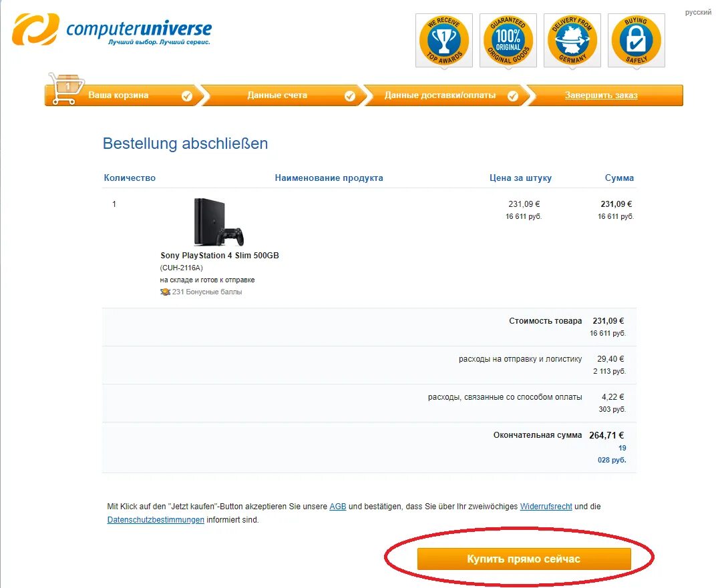
Task: Click the computeruniverse logo
Action: pos(112,29)
